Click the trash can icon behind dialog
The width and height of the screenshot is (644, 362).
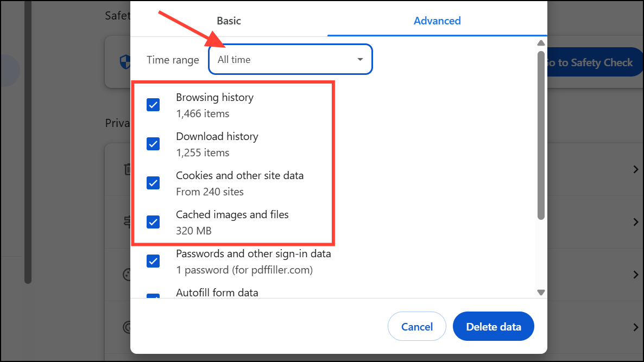click(125, 169)
